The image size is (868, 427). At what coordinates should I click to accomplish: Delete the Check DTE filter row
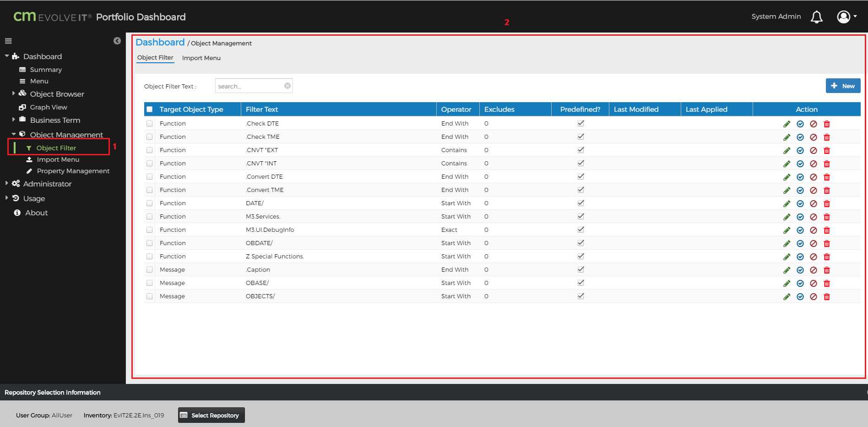click(827, 124)
